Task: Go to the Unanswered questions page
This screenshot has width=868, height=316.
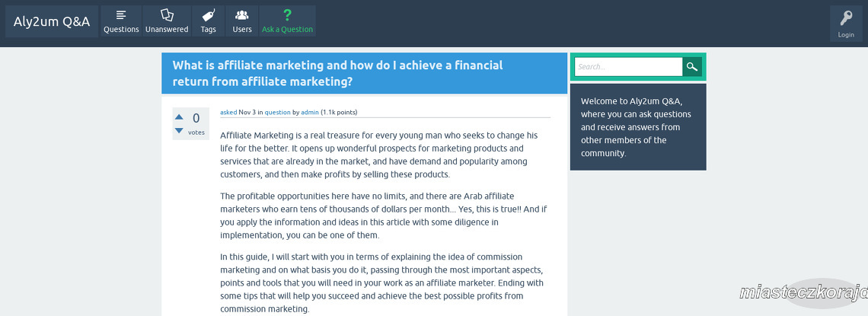Action: [167, 21]
